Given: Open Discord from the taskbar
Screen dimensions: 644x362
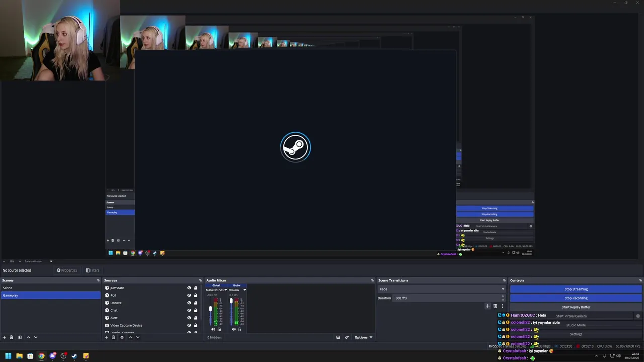Looking at the screenshot, I should tap(52, 356).
